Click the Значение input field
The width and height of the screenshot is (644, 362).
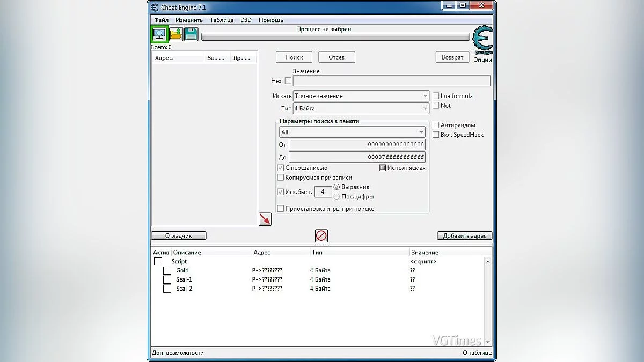391,81
